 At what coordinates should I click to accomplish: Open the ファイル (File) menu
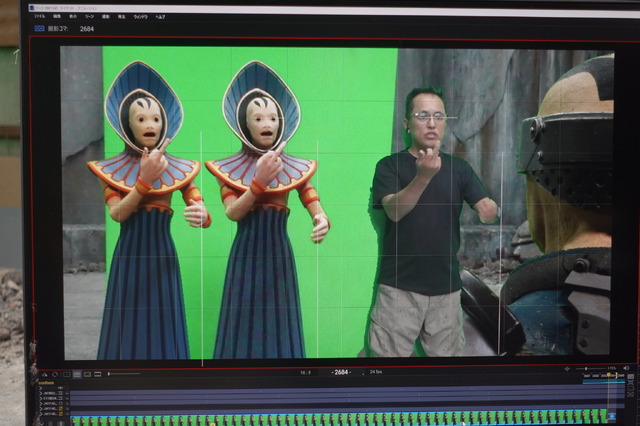(x=39, y=17)
